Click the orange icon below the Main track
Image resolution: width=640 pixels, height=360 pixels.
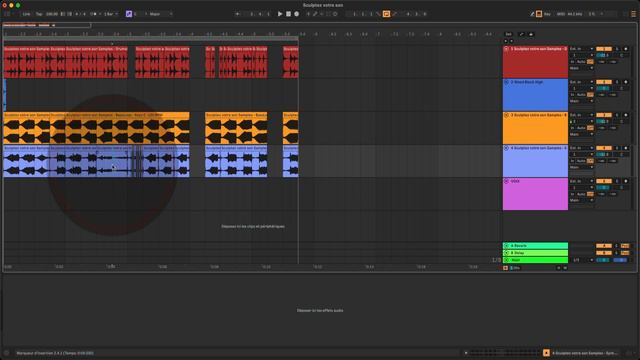pos(505,268)
